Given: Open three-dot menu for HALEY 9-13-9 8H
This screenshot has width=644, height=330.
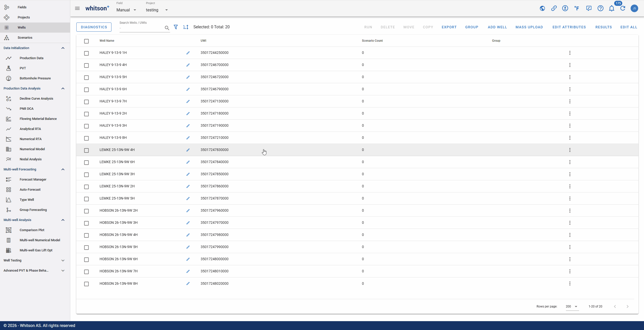Looking at the screenshot, I should click(x=570, y=138).
